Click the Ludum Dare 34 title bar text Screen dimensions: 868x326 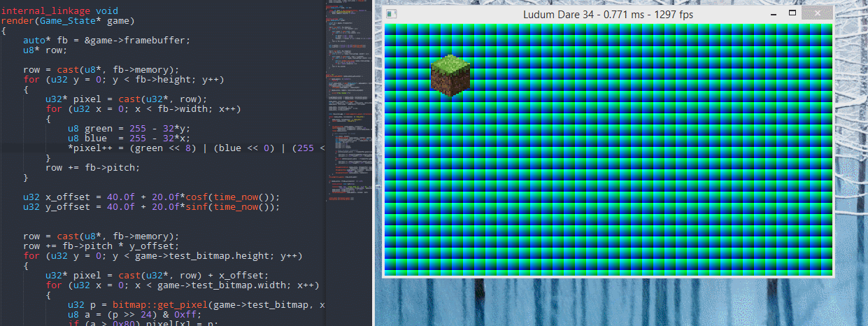(x=608, y=14)
